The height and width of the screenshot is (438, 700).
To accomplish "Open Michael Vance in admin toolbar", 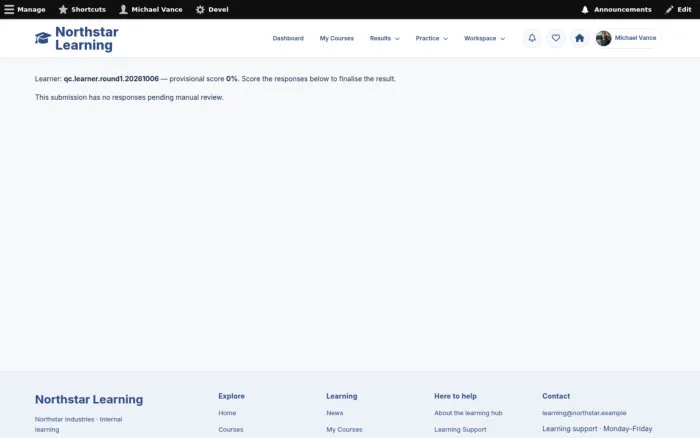I will coord(151,9).
